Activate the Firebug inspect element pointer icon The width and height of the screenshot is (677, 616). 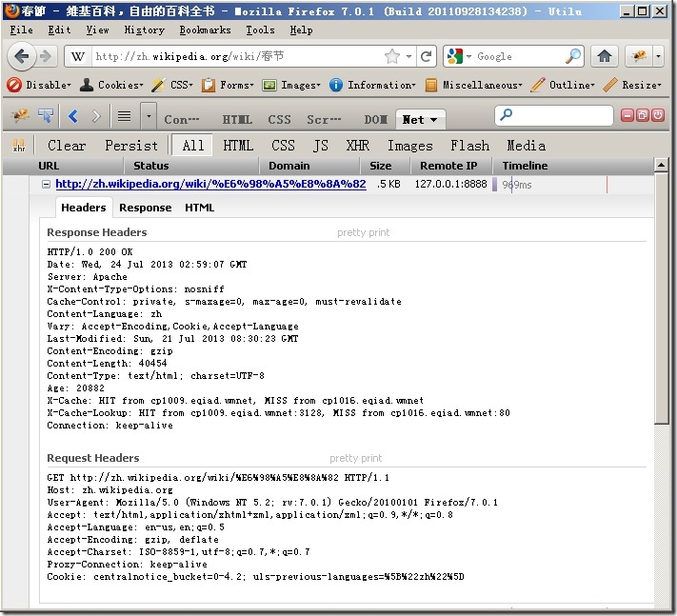[x=46, y=116]
